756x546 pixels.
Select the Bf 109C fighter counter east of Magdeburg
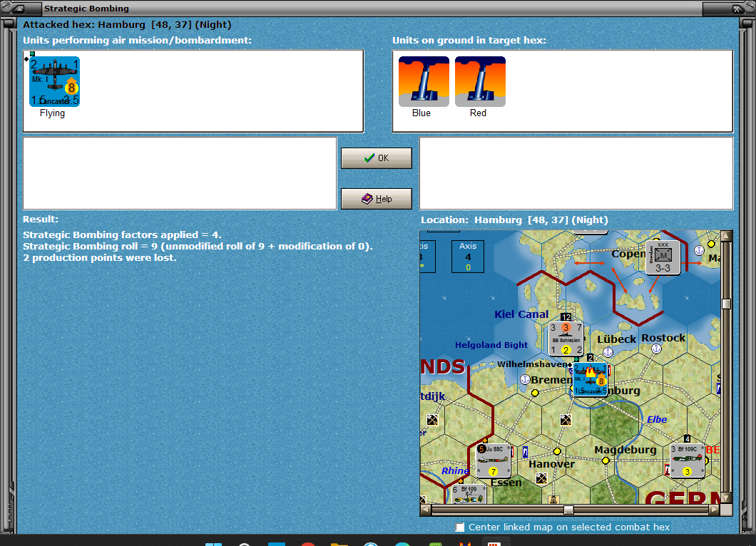click(687, 460)
